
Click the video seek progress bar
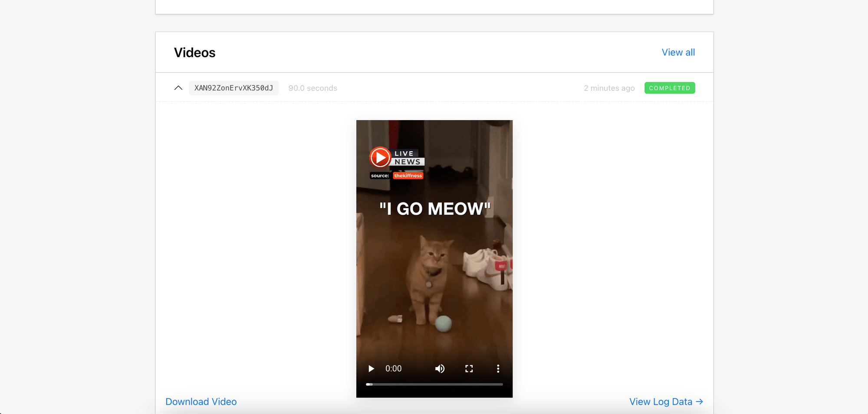tap(434, 384)
